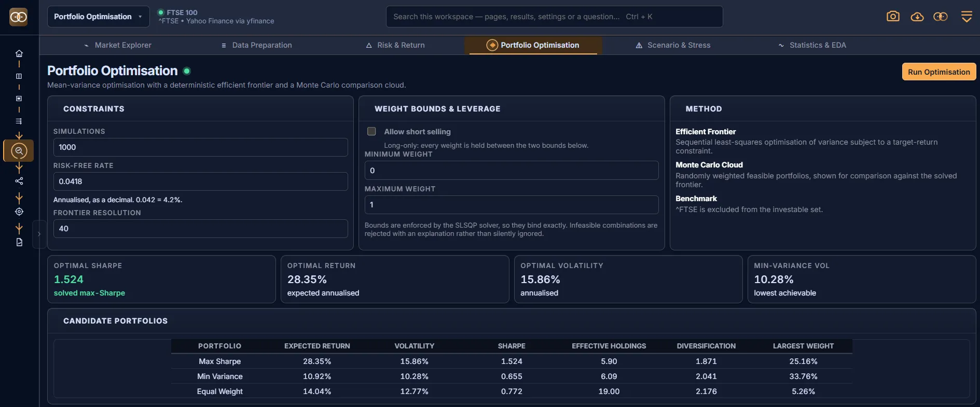
Task: Click the app logo in top-left corner
Action: coord(19,17)
